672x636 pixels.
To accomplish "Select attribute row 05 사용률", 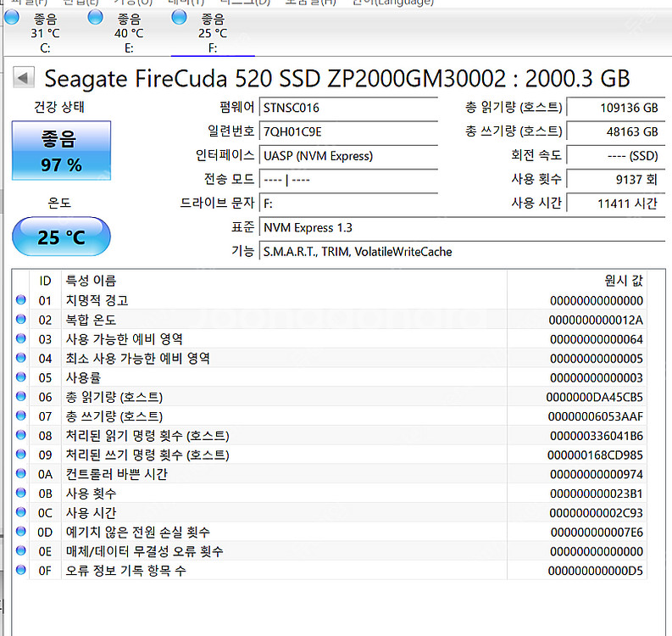I will (x=330, y=377).
